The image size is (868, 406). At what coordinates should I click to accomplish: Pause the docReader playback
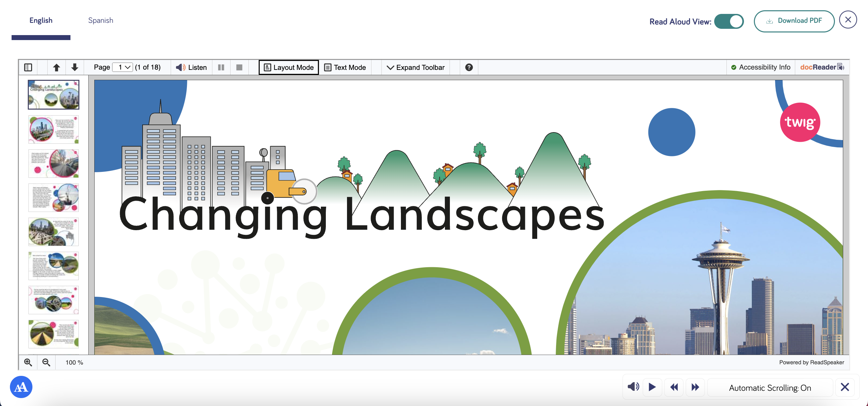221,68
